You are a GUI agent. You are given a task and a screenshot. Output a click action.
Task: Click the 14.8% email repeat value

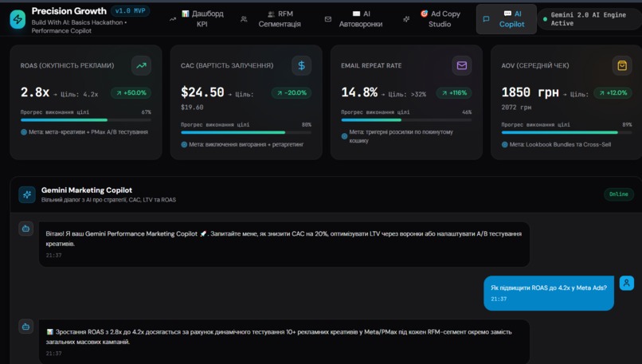click(359, 92)
